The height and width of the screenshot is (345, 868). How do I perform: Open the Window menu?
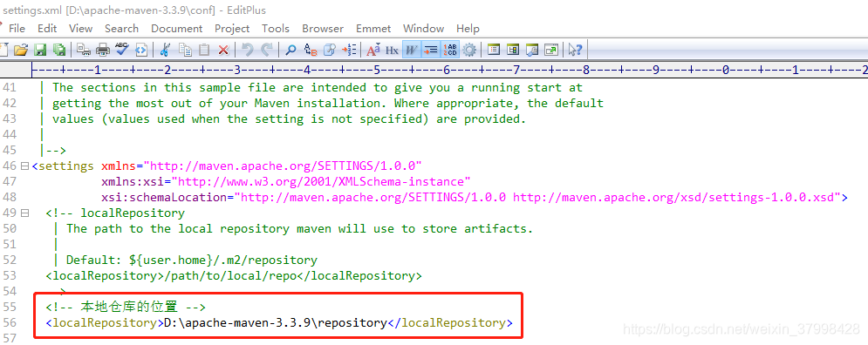pos(423,28)
